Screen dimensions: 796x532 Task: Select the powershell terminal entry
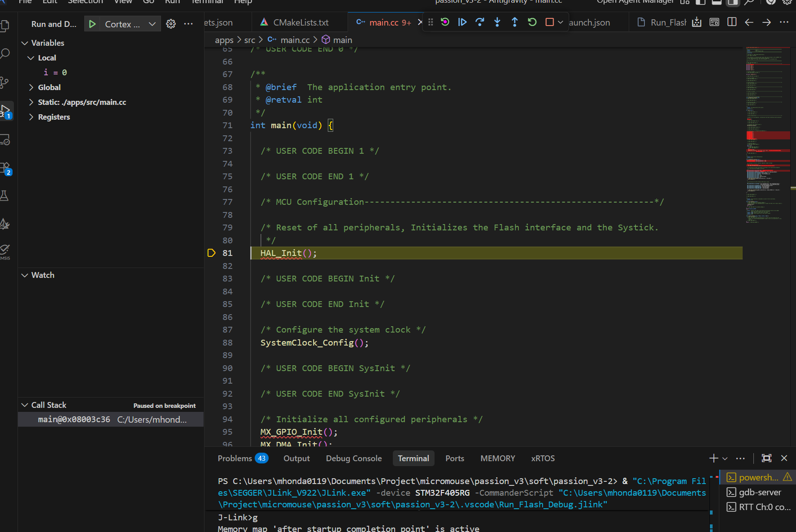(759, 477)
